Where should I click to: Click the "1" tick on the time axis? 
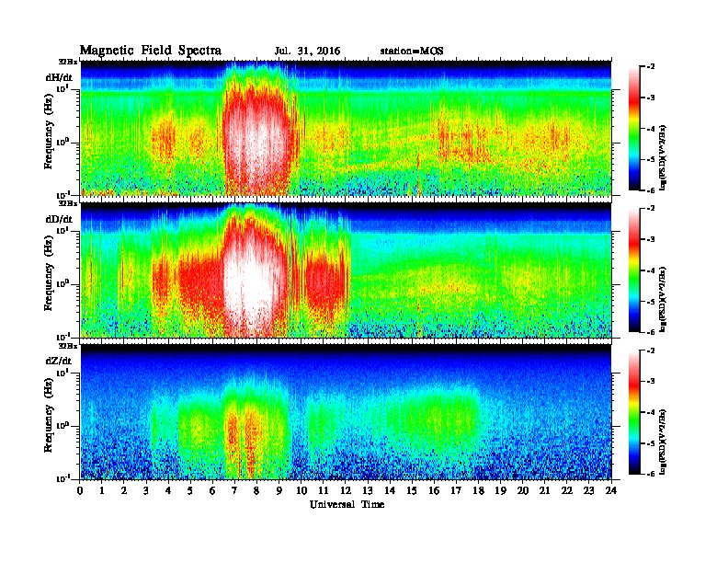102,491
